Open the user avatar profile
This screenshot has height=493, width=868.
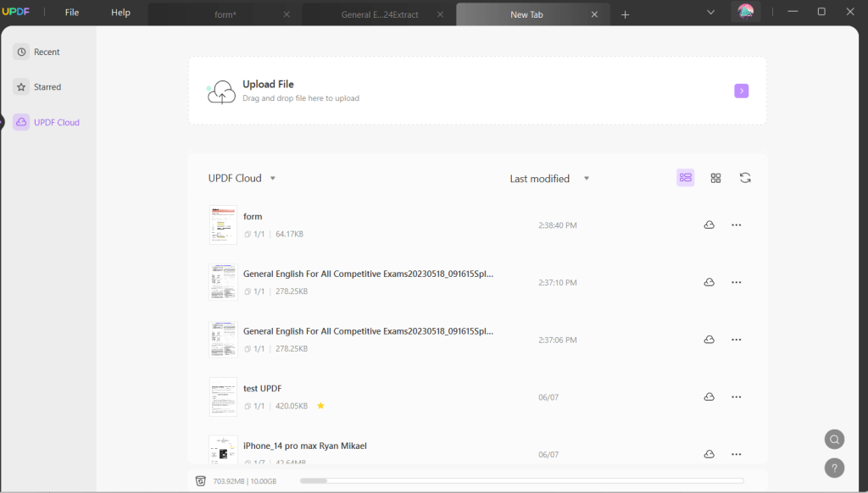point(746,12)
